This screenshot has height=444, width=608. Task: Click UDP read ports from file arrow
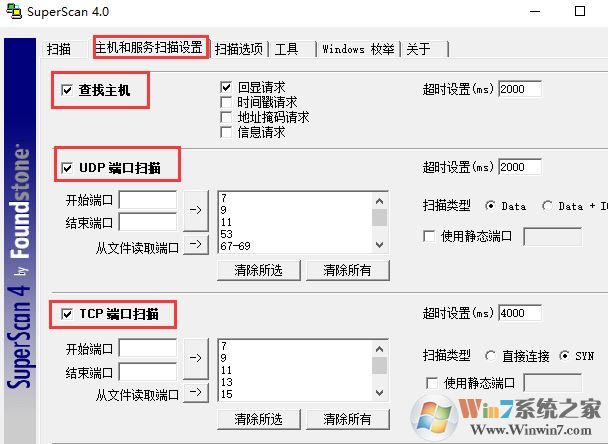point(195,244)
